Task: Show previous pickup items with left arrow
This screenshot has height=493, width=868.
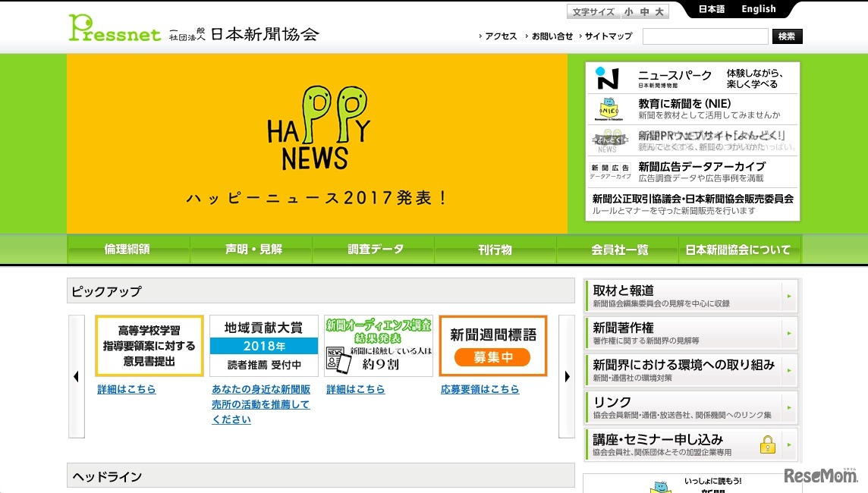Action: pyautogui.click(x=77, y=377)
